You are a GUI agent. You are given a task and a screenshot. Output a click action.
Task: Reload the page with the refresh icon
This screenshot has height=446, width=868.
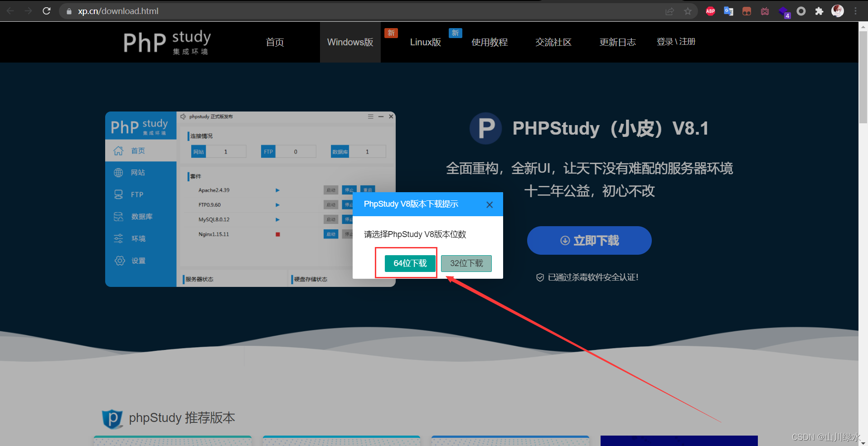46,11
